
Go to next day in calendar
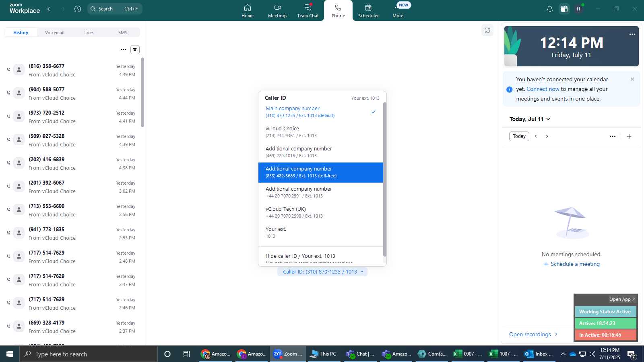click(x=547, y=136)
